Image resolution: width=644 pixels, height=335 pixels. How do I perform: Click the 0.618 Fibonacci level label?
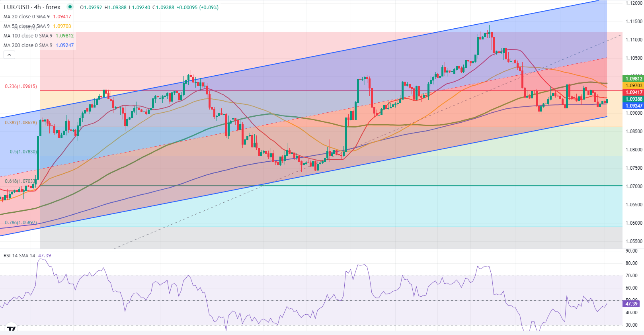20,181
